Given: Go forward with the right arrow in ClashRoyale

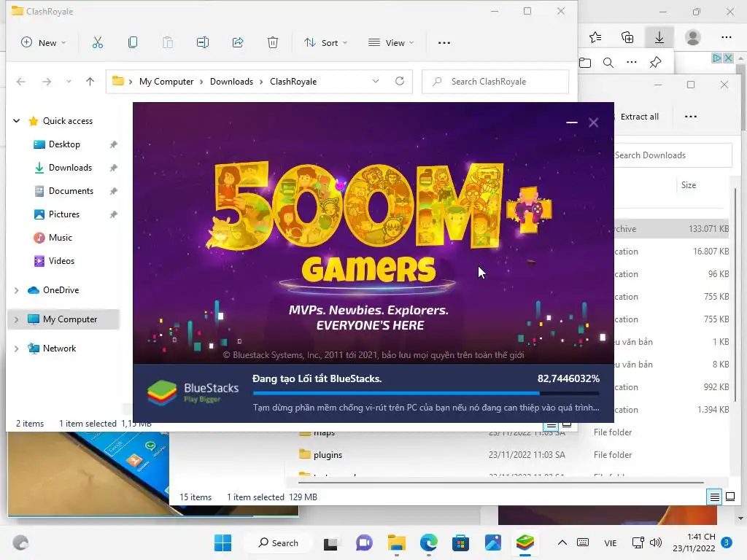Looking at the screenshot, I should (46, 82).
